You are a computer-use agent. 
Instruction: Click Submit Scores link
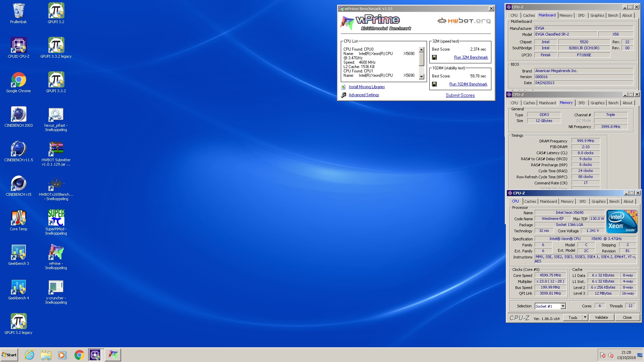pyautogui.click(x=460, y=95)
